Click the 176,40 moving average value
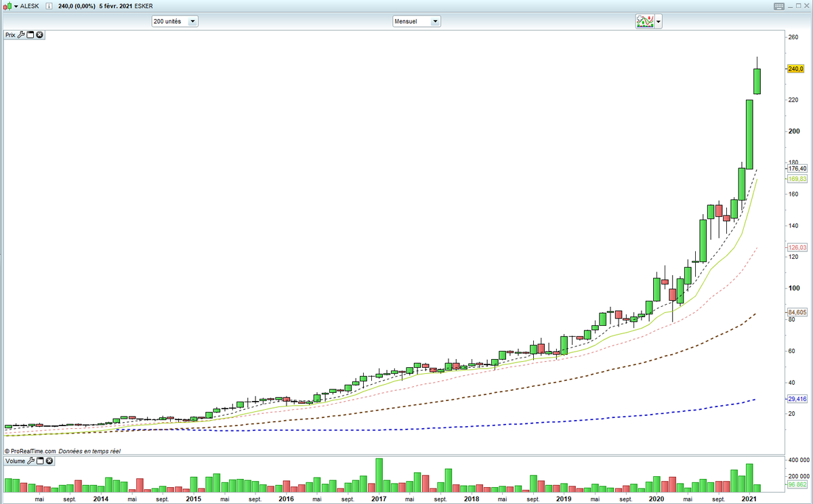The width and height of the screenshot is (813, 504). point(797,169)
